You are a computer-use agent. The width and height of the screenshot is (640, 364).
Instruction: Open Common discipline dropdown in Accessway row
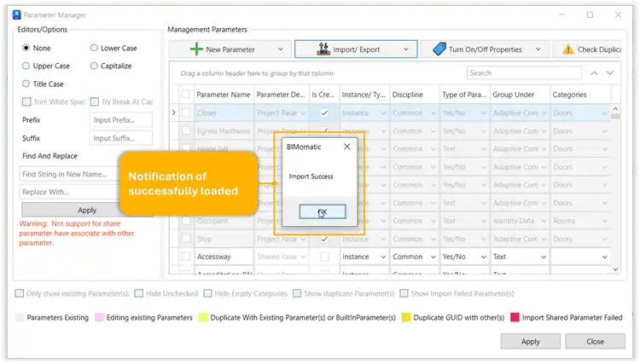click(x=433, y=257)
